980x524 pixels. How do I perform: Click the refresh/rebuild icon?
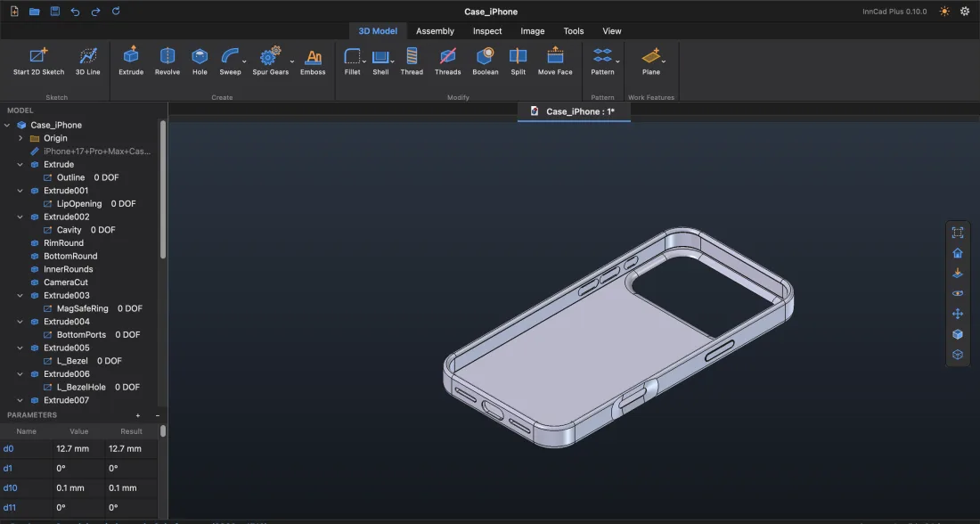pyautogui.click(x=116, y=12)
